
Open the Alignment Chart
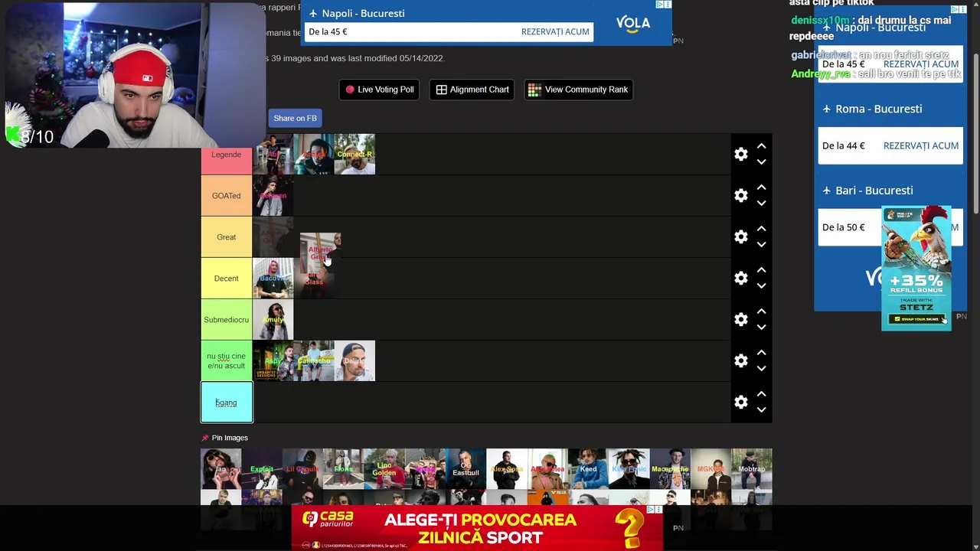472,90
